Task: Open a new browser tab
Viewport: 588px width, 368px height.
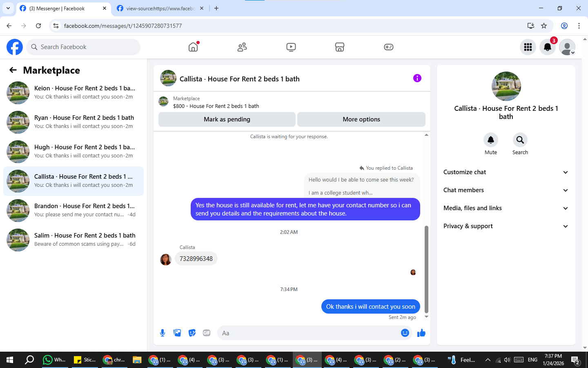Action: coord(216,8)
